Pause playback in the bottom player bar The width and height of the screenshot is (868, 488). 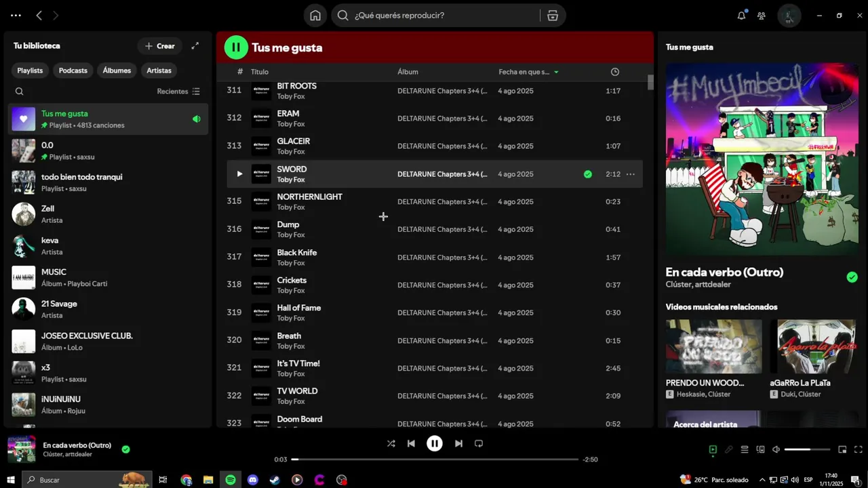[x=435, y=443]
